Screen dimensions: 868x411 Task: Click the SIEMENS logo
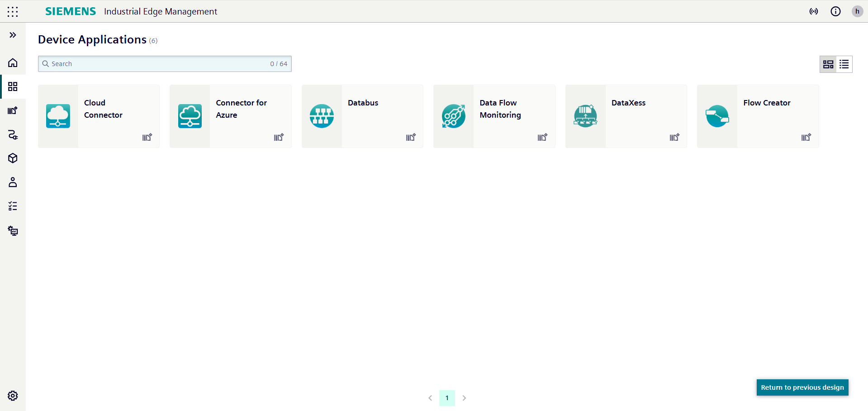[71, 11]
